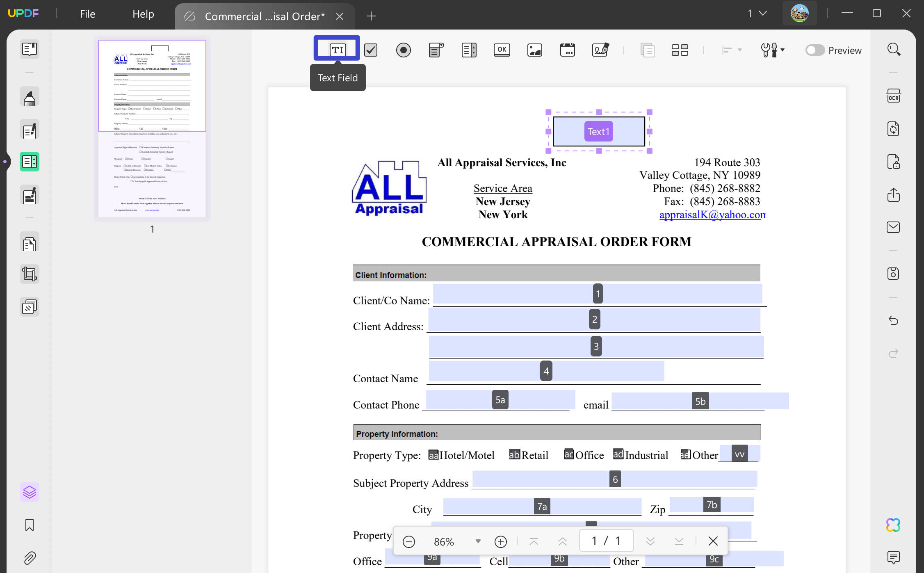Open the File menu
Viewport: 924px width, 573px height.
pyautogui.click(x=87, y=14)
